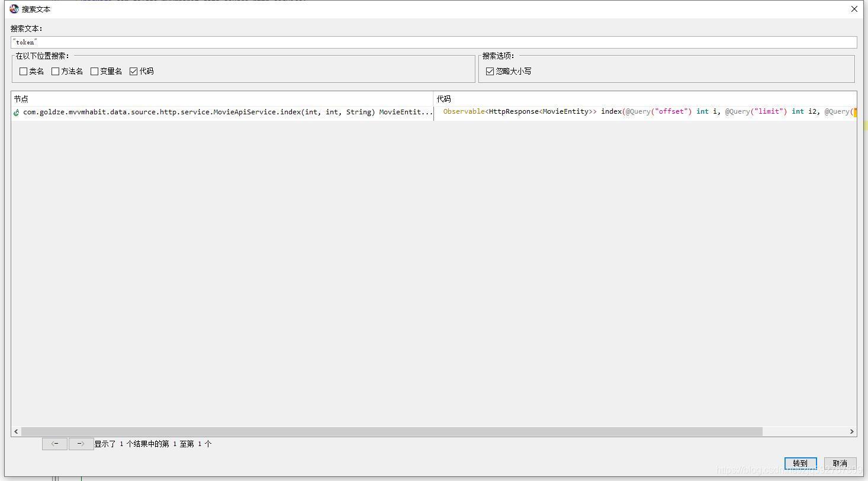Click the 代码 column header
The height and width of the screenshot is (481, 868).
tap(645, 99)
